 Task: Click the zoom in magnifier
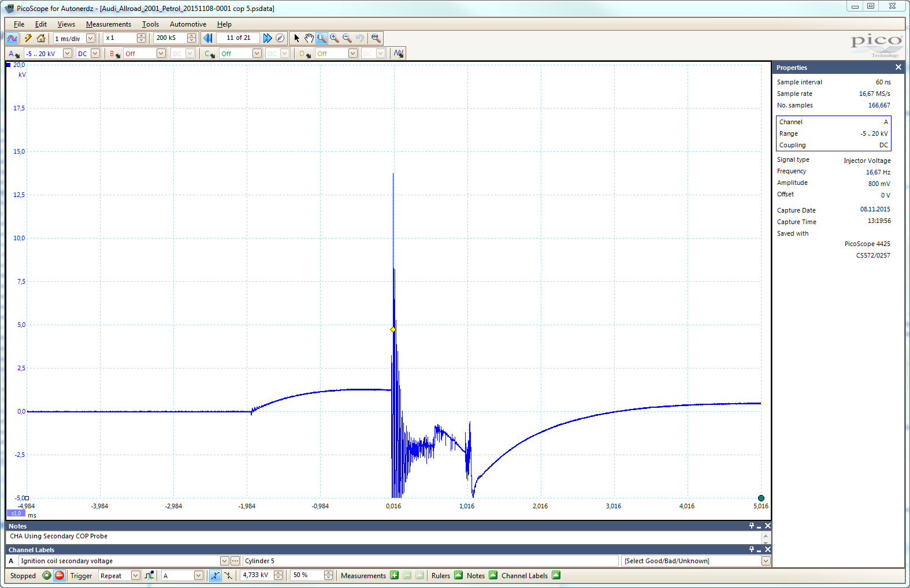point(335,38)
